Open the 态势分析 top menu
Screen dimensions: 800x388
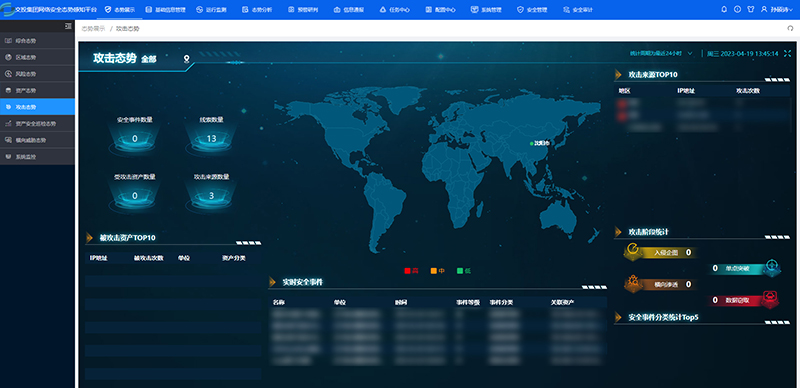tap(258, 10)
